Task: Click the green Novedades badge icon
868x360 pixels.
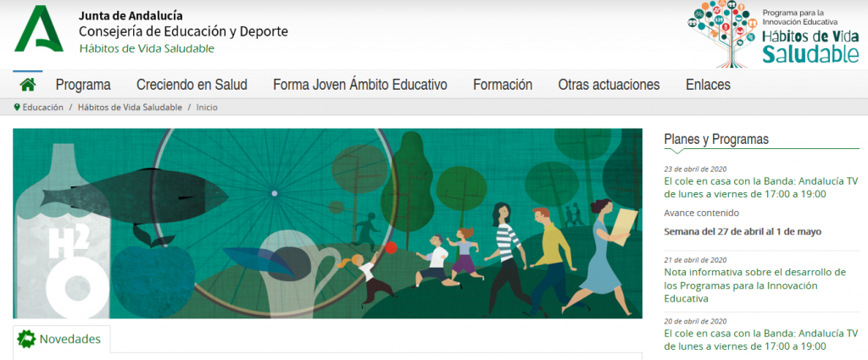Action: [x=26, y=339]
